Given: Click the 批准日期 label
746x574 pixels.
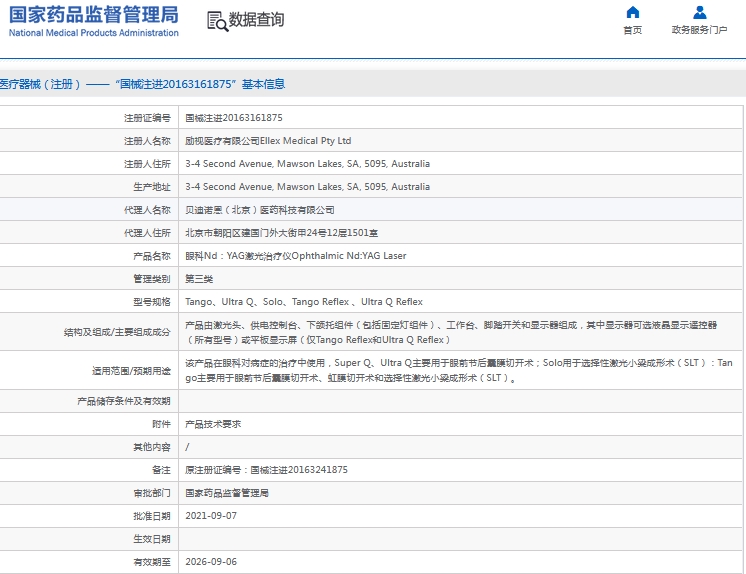Looking at the screenshot, I should point(152,516).
